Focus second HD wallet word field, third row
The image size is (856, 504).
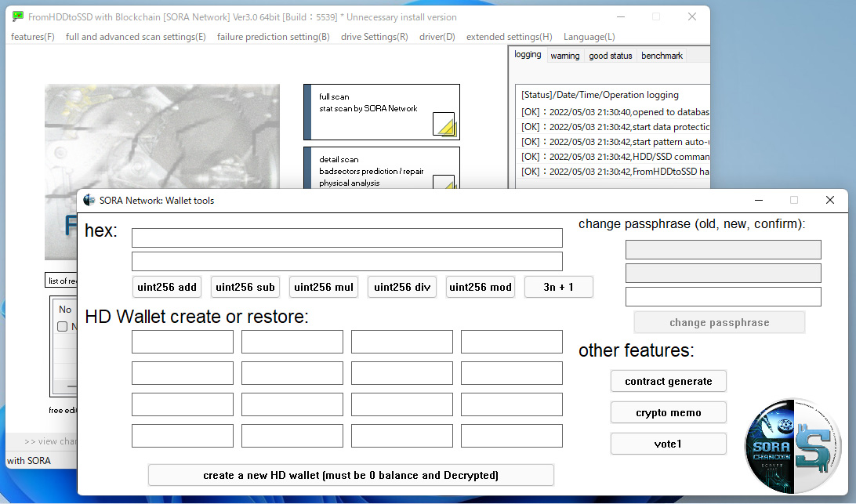pyautogui.click(x=292, y=404)
